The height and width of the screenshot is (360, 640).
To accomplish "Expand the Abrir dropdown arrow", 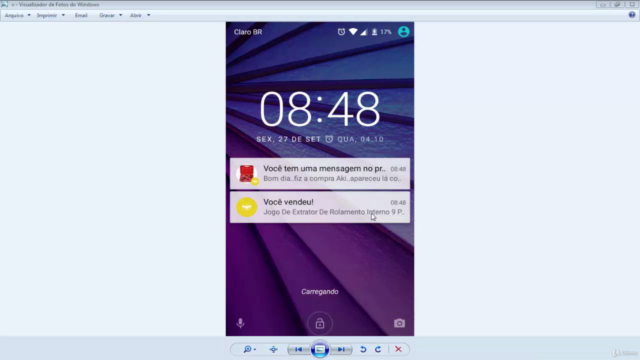I will click(149, 15).
